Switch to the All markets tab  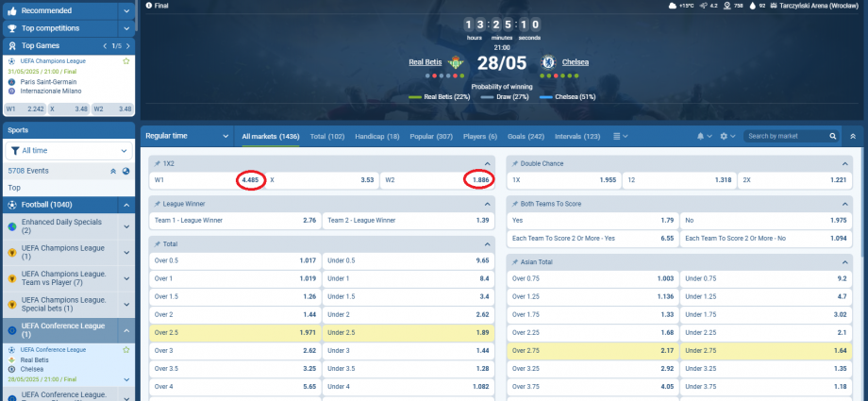point(271,136)
